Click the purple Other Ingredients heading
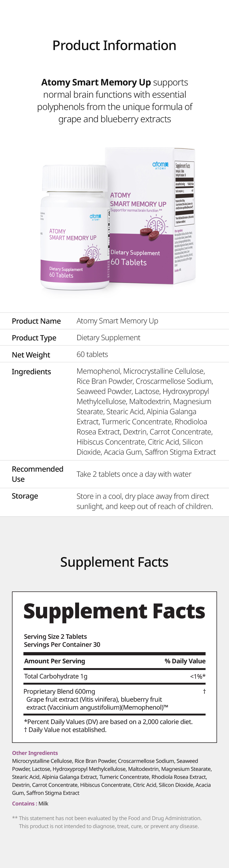Screen dimensions: 229x868 coord(35,753)
